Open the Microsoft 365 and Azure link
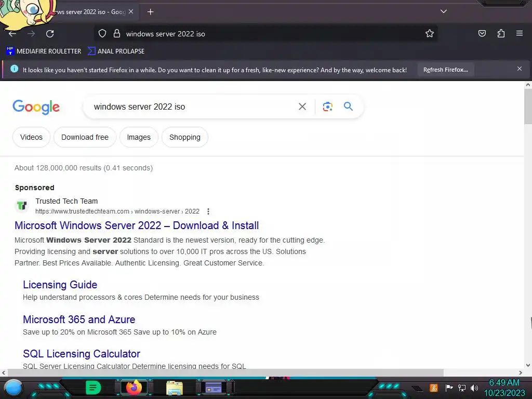Screen dimensions: 532x399 click(x=79, y=320)
